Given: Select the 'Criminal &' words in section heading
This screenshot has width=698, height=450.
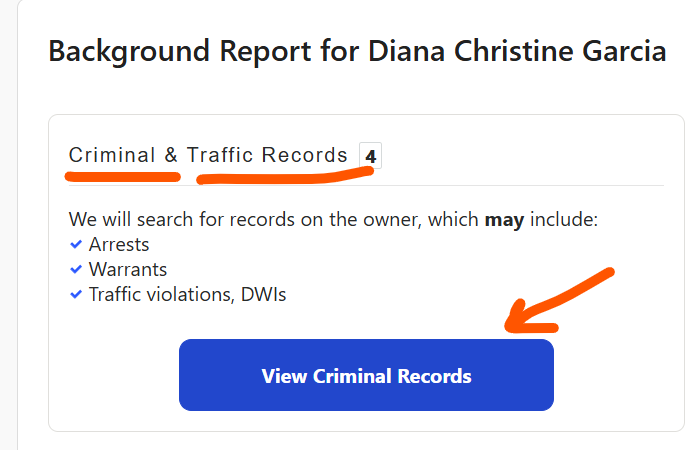Looking at the screenshot, I should coord(123,155).
